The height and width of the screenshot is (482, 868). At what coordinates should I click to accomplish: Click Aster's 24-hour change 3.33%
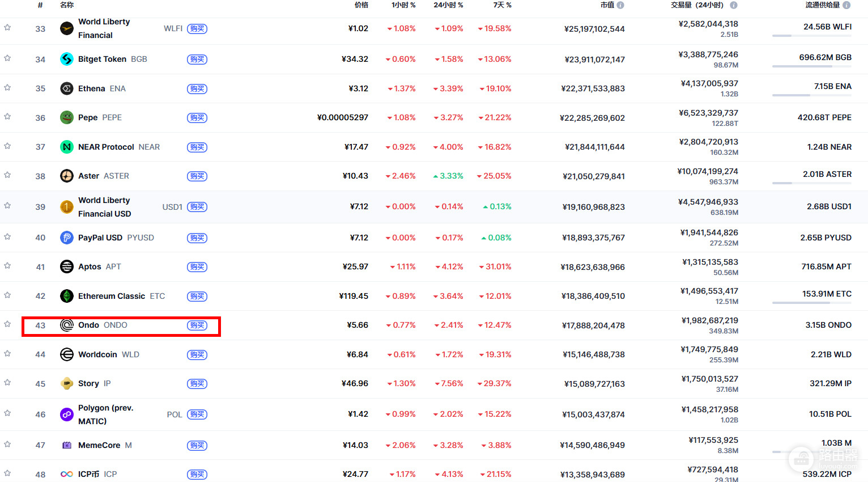448,176
